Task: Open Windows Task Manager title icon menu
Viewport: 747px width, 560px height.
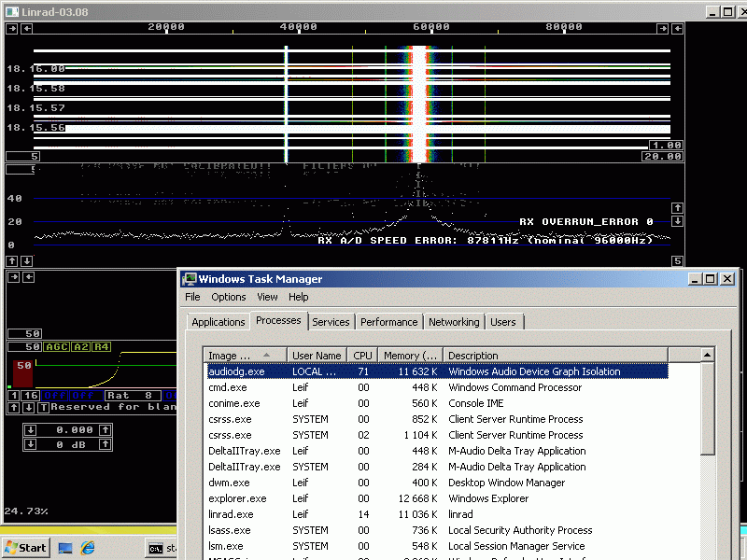Action: point(190,278)
